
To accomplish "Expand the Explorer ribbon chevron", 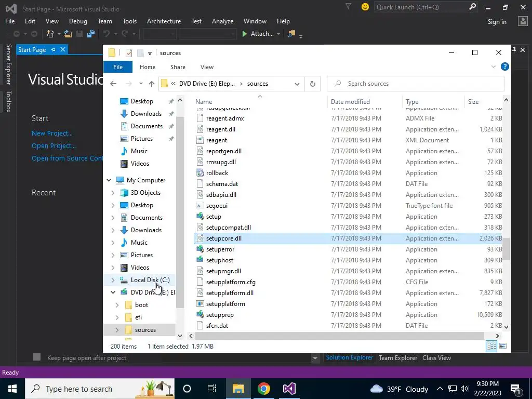I will tap(494, 66).
